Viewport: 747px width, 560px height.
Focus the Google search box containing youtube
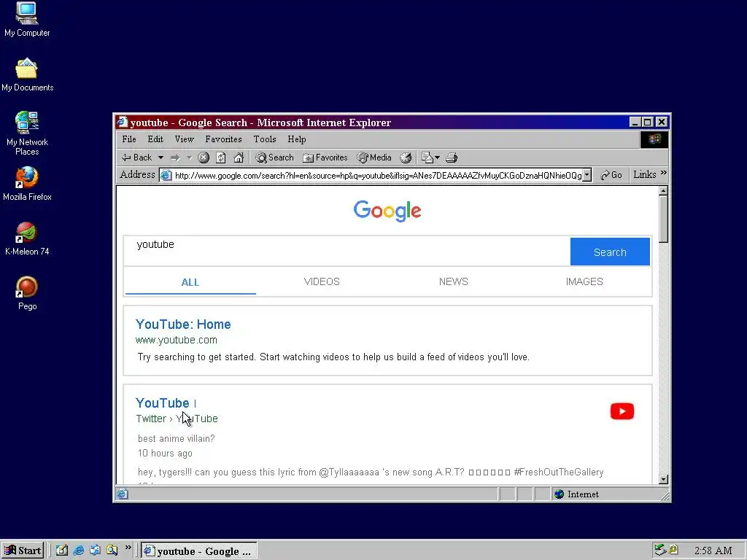tap(347, 251)
